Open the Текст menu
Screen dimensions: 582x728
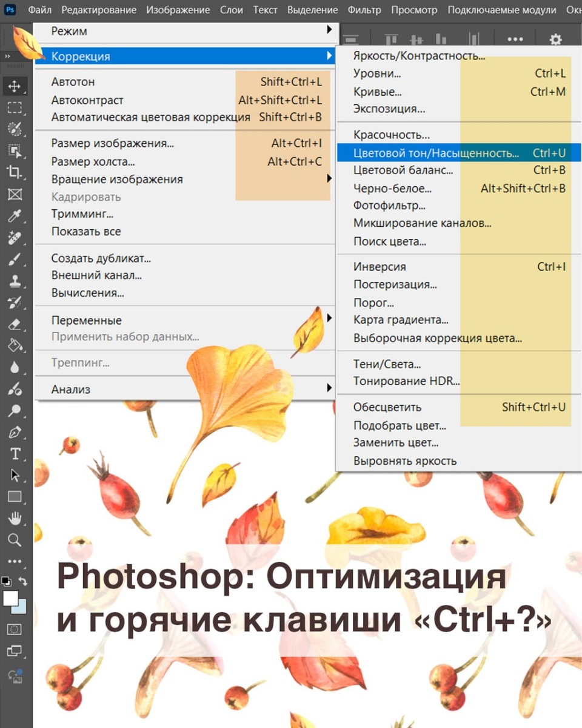click(265, 10)
